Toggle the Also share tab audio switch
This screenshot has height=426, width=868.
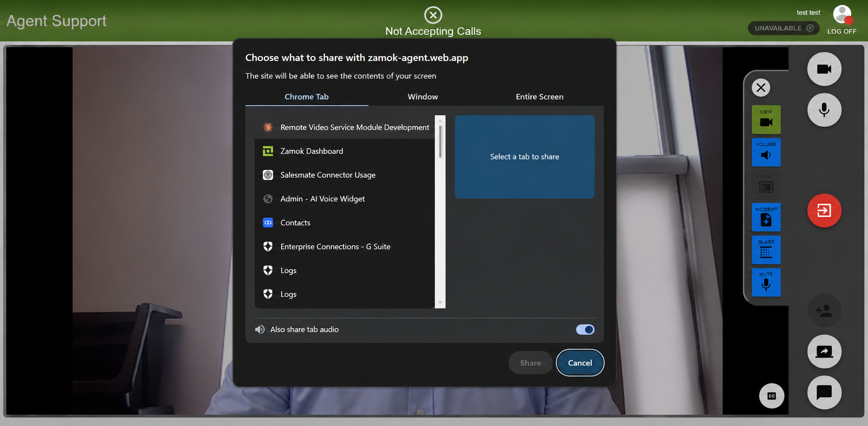point(585,329)
